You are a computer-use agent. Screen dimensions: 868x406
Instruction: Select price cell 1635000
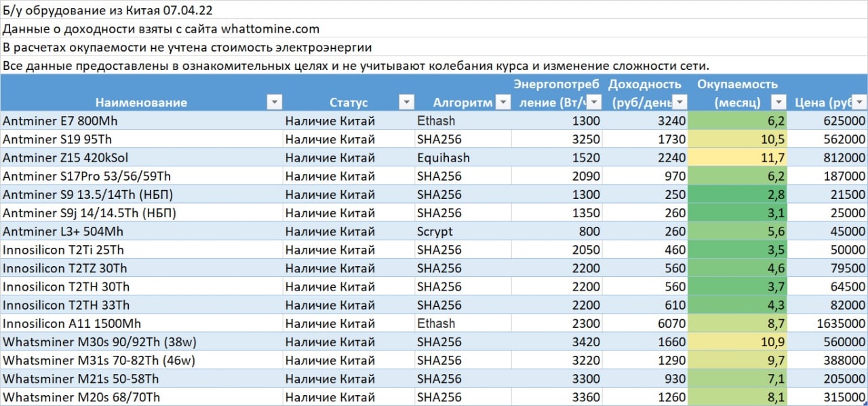pos(828,323)
